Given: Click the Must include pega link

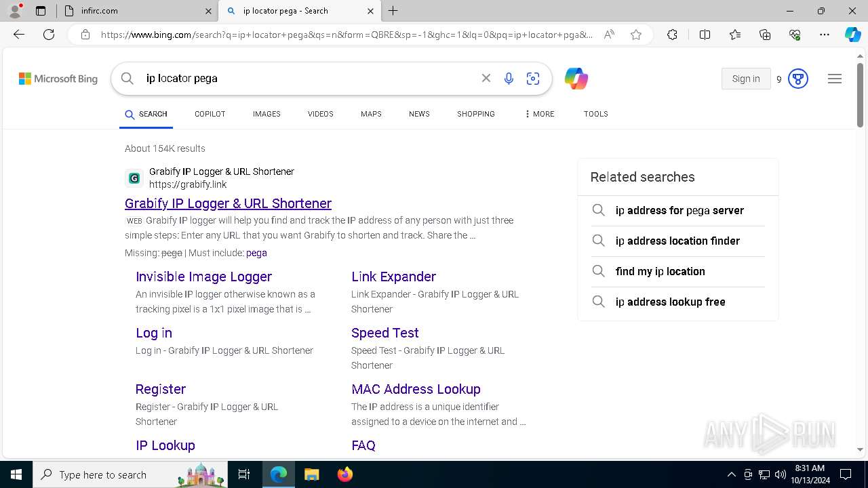Looking at the screenshot, I should point(256,253).
